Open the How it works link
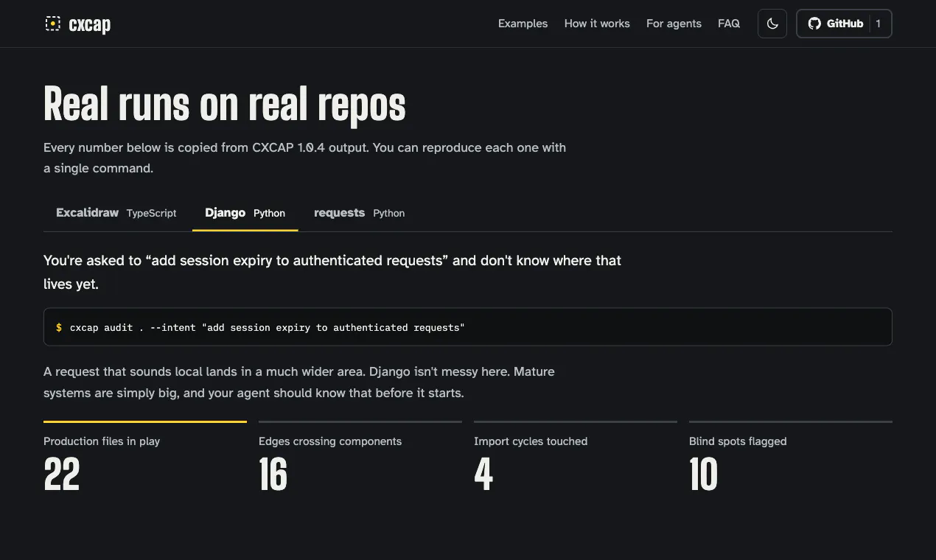 pos(597,24)
